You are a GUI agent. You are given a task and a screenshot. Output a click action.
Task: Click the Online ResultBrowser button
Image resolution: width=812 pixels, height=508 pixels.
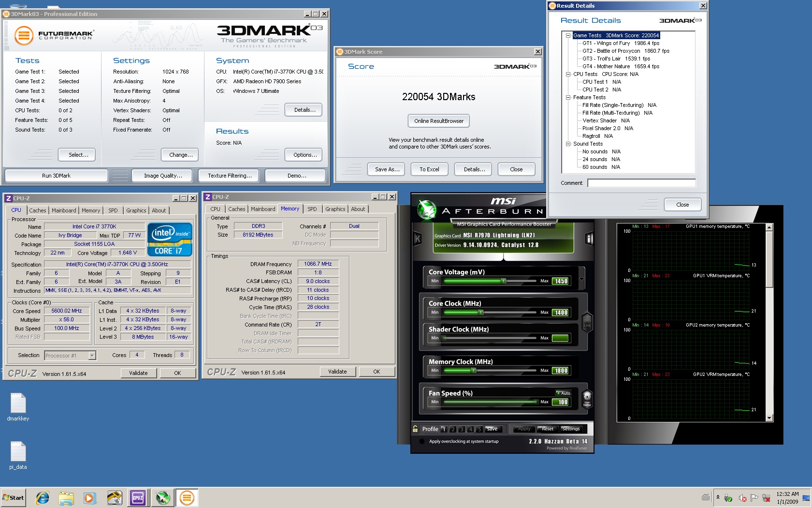pyautogui.click(x=438, y=121)
